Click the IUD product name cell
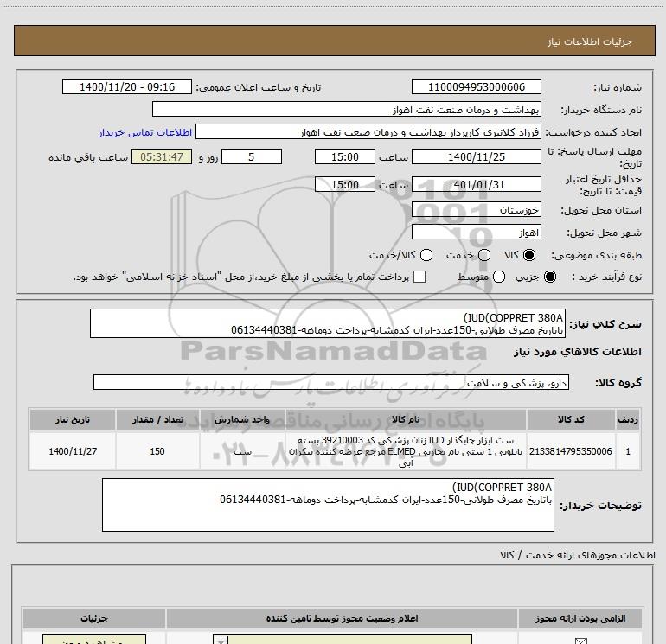This screenshot has height=644, width=666. [406, 451]
